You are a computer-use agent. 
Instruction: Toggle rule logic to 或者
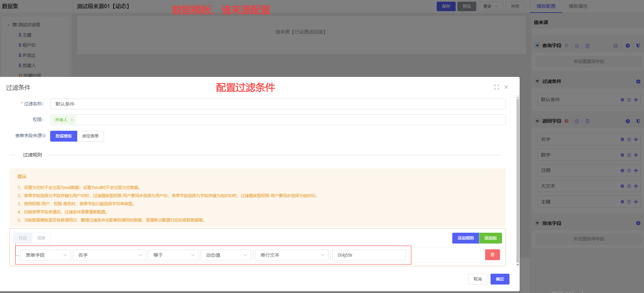pyautogui.click(x=41, y=238)
